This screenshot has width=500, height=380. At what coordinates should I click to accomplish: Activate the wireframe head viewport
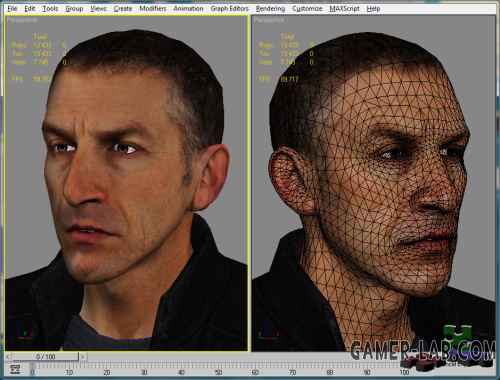pos(373,183)
